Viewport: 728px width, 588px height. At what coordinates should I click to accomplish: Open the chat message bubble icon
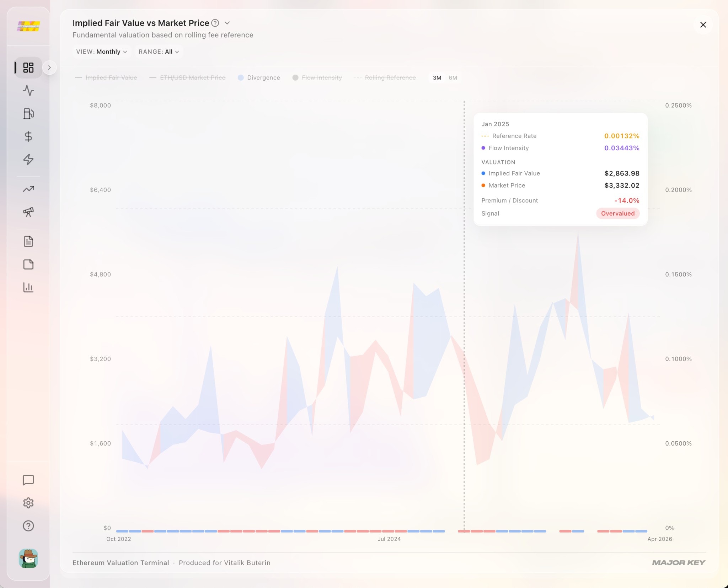[28, 480]
